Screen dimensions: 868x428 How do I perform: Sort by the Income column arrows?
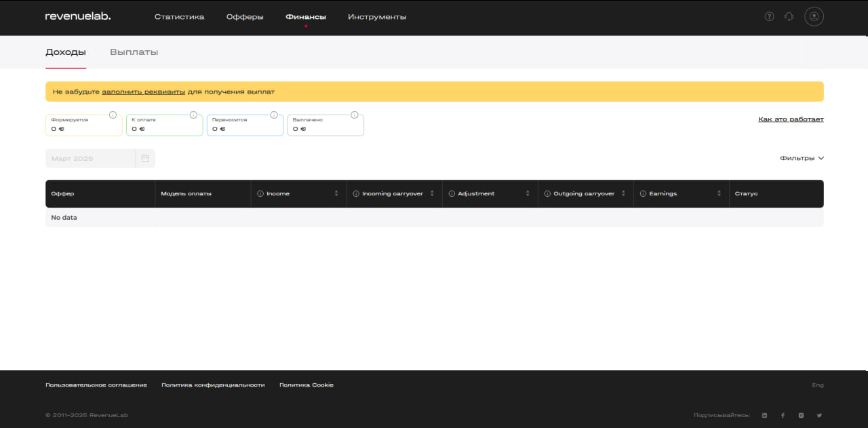(336, 194)
